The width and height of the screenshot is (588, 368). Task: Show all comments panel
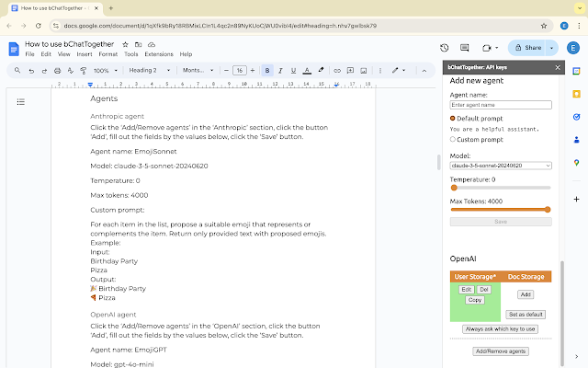click(464, 48)
